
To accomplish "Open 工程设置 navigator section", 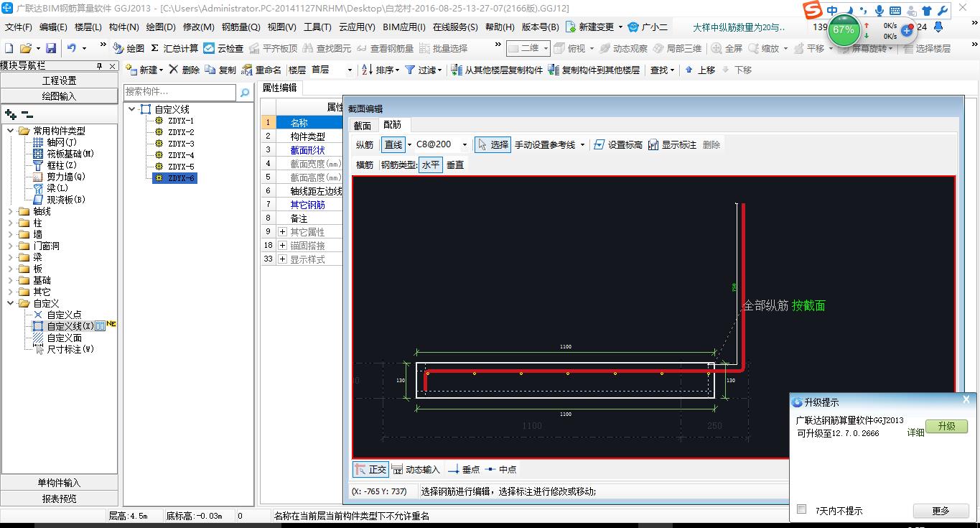I will point(59,80).
